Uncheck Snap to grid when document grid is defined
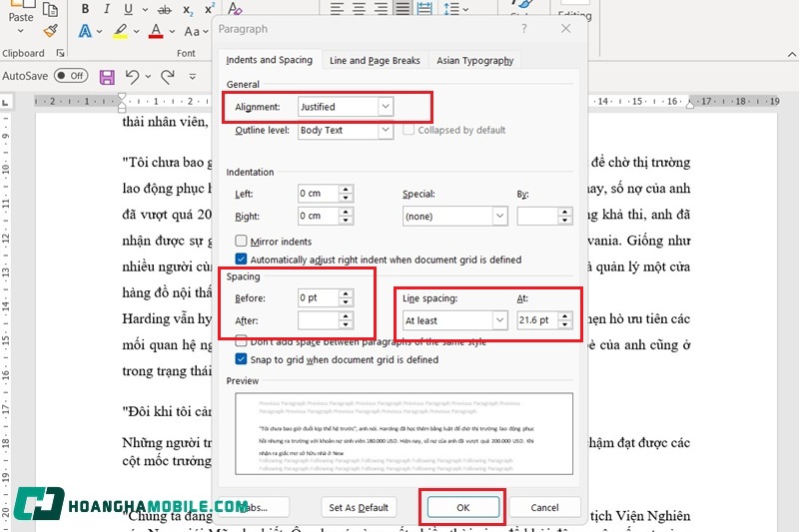Image resolution: width=799 pixels, height=532 pixels. (x=241, y=360)
